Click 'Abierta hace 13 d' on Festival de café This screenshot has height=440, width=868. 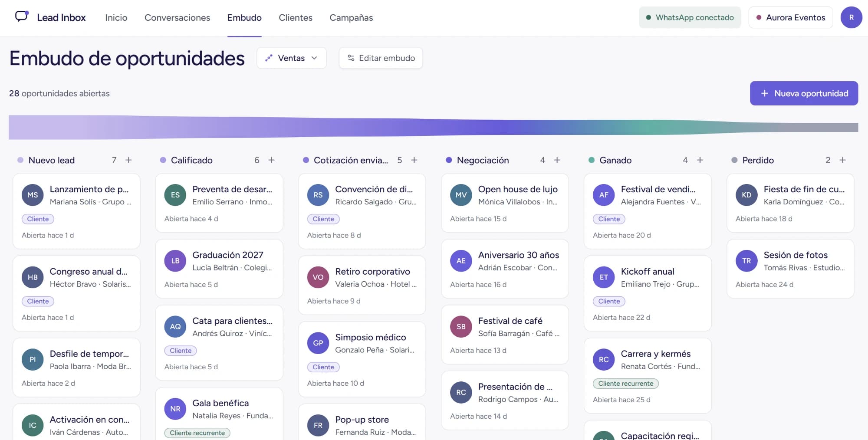tap(478, 351)
